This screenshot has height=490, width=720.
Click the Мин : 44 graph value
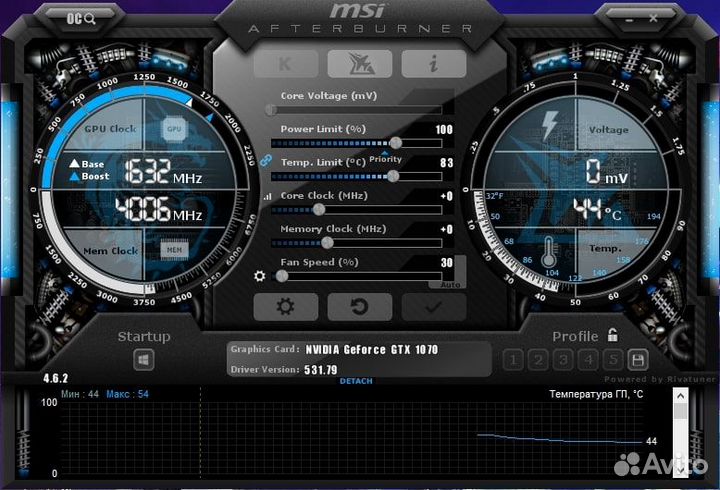pos(80,394)
